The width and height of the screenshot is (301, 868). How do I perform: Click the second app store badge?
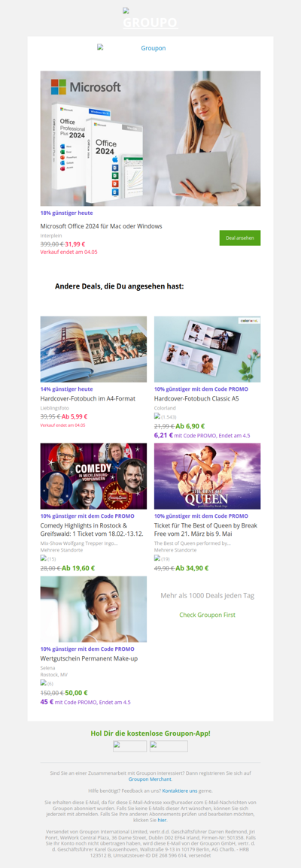point(169,746)
